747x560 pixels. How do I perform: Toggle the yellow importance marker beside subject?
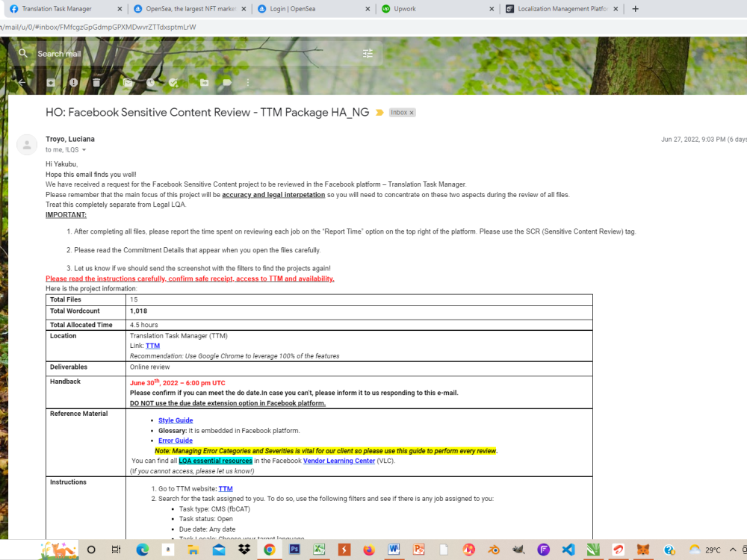pyautogui.click(x=379, y=113)
